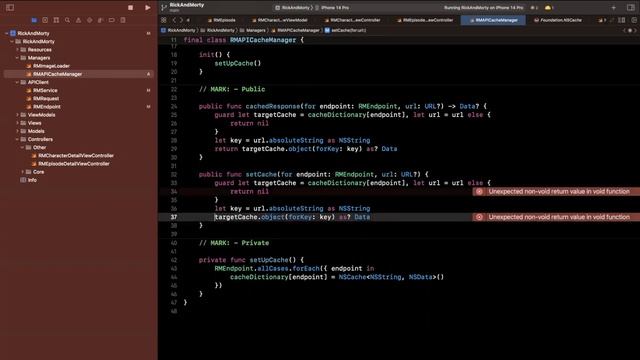
Task: Open the Test navigator diamond icon
Action: coord(89,20)
